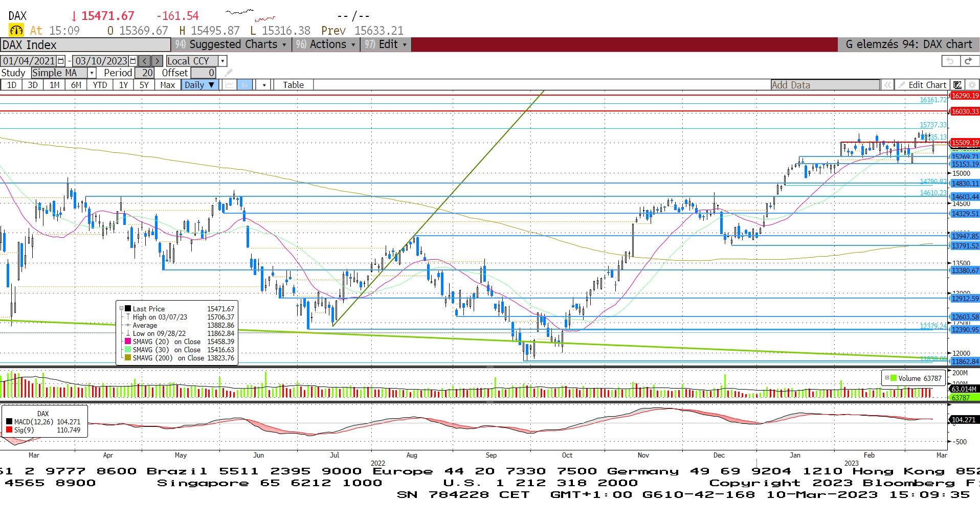Shift date range backward with left arrow
The width and height of the screenshot is (980, 523).
coord(145,61)
